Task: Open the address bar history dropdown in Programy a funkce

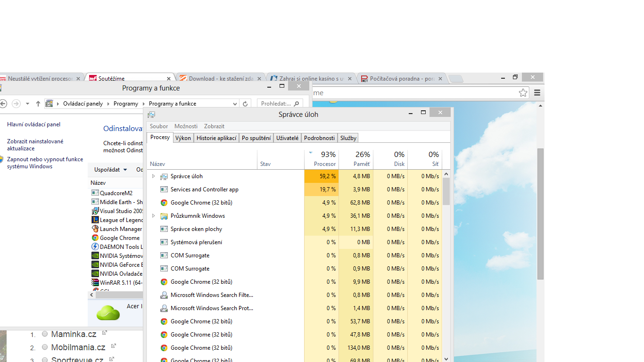Action: point(235,104)
